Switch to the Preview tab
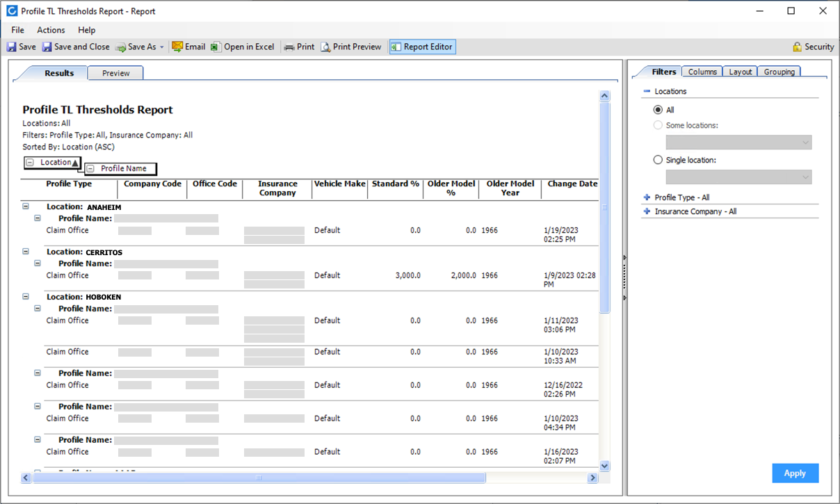 click(x=116, y=73)
